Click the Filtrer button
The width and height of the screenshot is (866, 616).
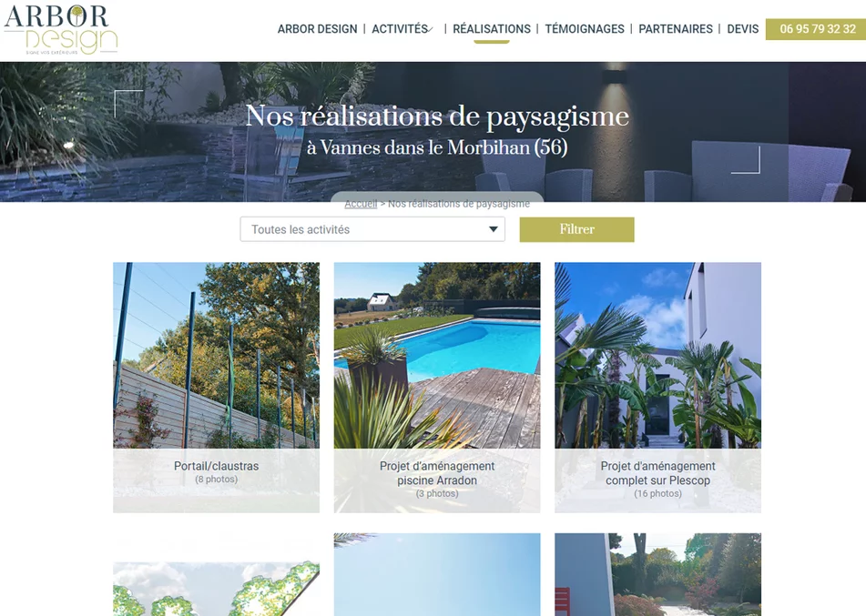(x=576, y=229)
